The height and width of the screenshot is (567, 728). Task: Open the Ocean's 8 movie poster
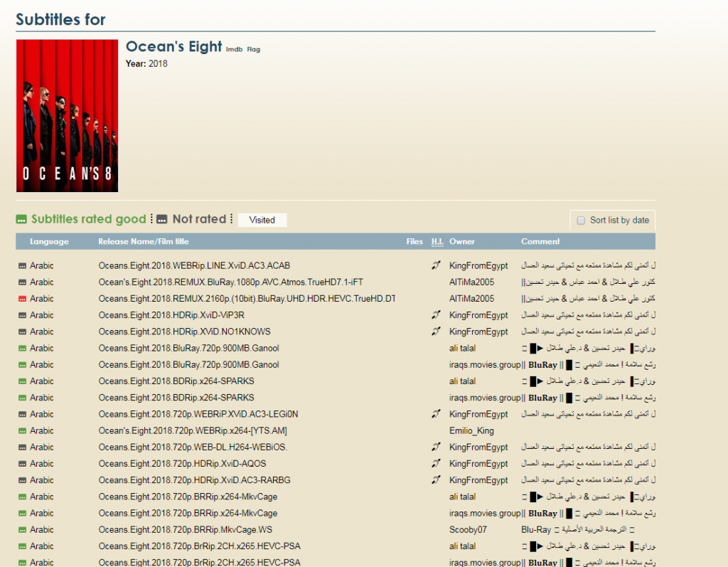(67, 115)
